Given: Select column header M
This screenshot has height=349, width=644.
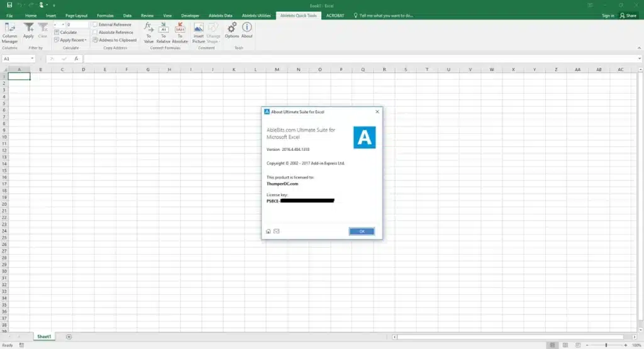Looking at the screenshot, I should coord(277,69).
